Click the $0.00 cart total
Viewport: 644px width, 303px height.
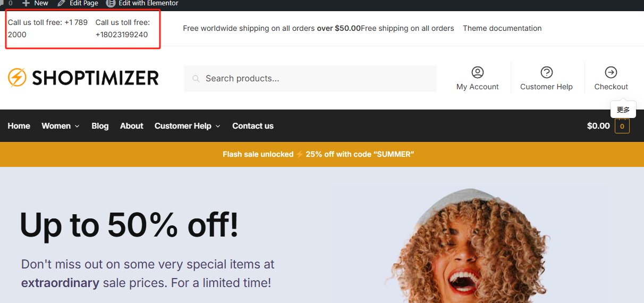tap(598, 126)
